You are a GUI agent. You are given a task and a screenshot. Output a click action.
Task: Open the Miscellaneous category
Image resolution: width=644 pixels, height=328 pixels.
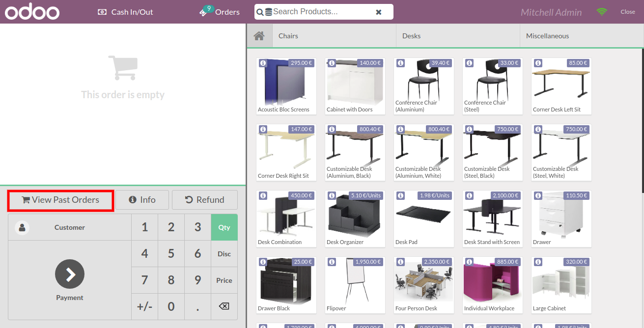pos(582,36)
